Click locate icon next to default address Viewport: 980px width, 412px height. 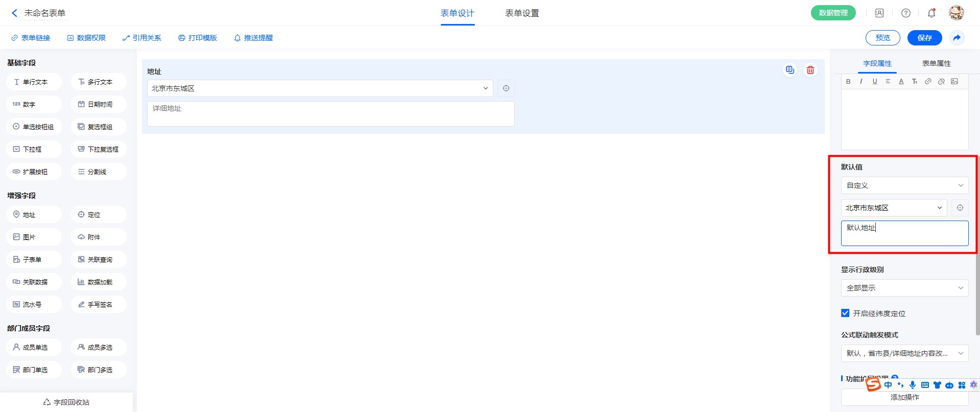960,208
